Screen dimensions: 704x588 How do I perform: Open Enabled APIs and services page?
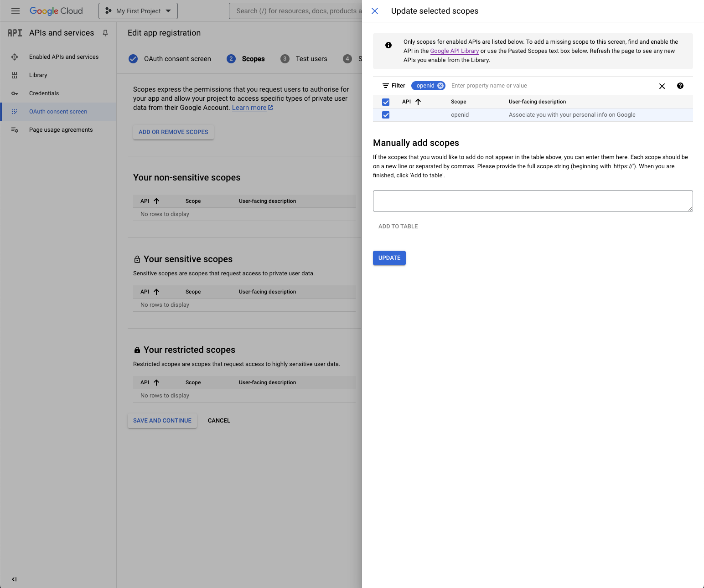(x=64, y=57)
